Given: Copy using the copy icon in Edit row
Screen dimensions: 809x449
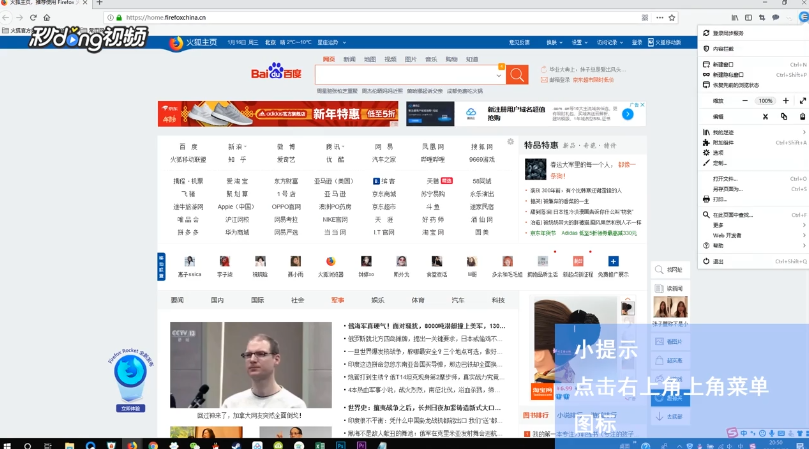Looking at the screenshot, I should tap(784, 117).
